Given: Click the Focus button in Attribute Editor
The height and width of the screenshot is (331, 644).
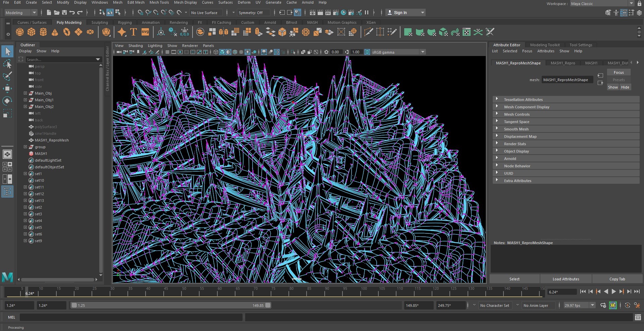Looking at the screenshot, I should [x=619, y=72].
